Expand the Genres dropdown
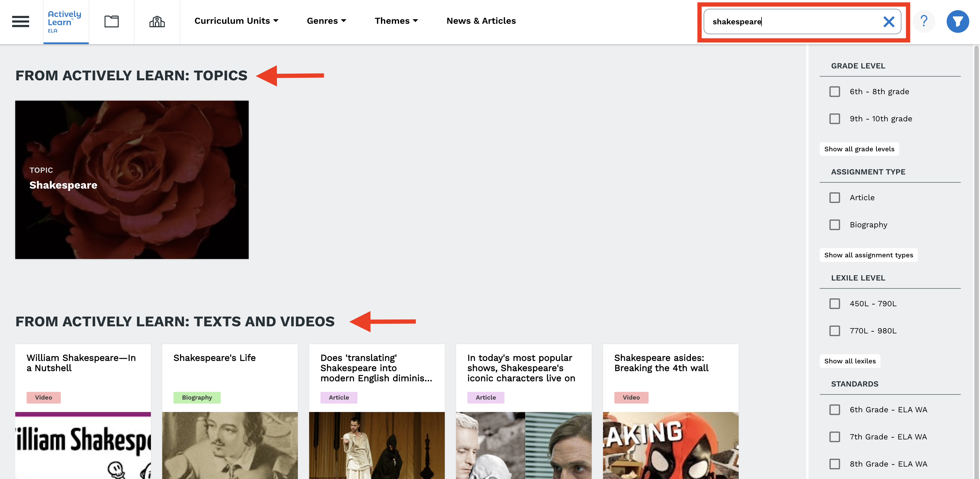The width and height of the screenshot is (980, 479). point(326,21)
